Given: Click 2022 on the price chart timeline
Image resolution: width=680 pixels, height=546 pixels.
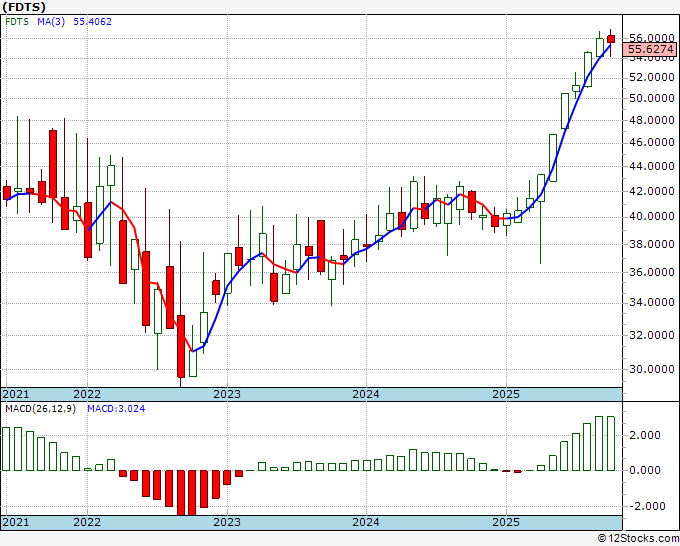Looking at the screenshot, I should (87, 394).
